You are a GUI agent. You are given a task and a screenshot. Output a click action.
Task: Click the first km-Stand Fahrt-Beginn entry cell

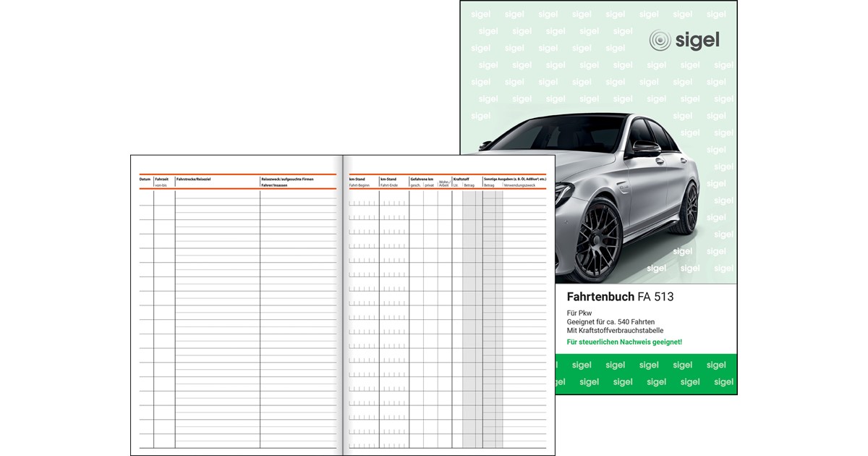click(x=363, y=202)
